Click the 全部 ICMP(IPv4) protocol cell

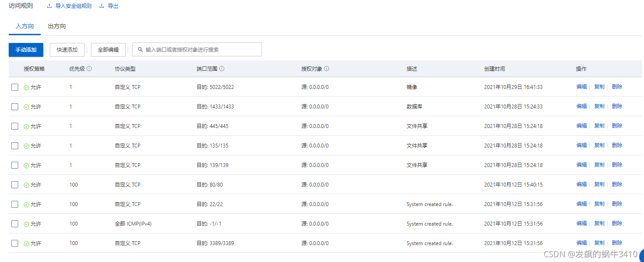pos(133,224)
